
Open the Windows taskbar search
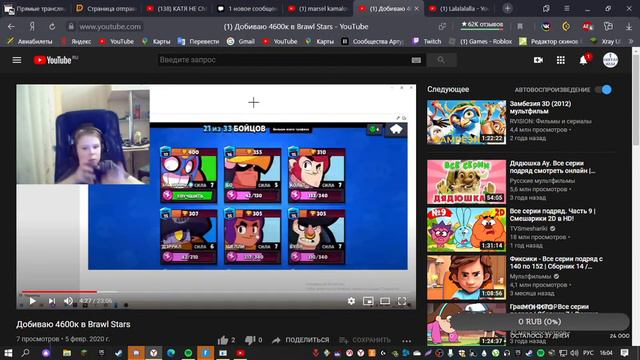tap(25, 353)
